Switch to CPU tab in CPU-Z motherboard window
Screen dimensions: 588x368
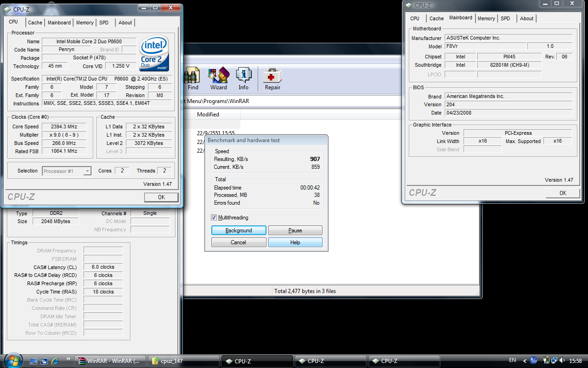415,18
